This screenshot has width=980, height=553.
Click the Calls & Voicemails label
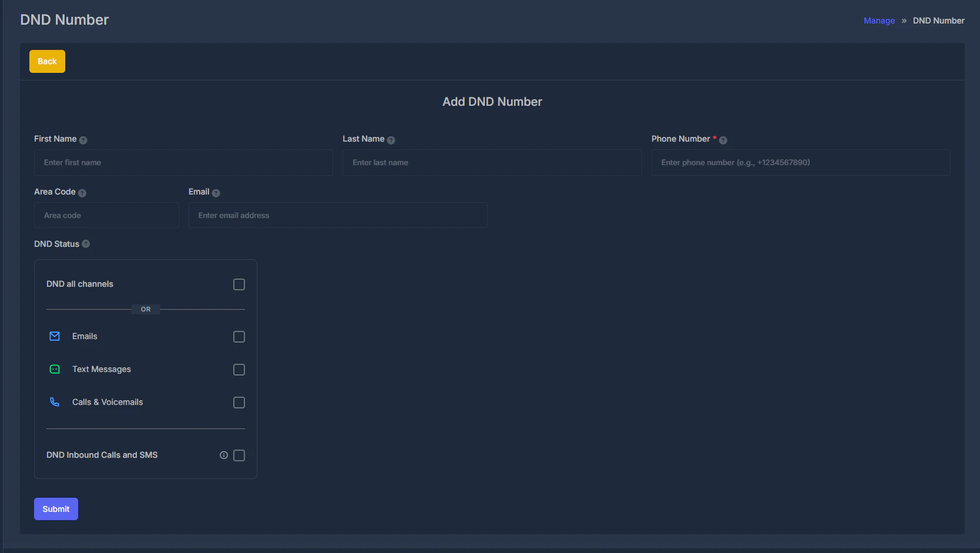(108, 402)
